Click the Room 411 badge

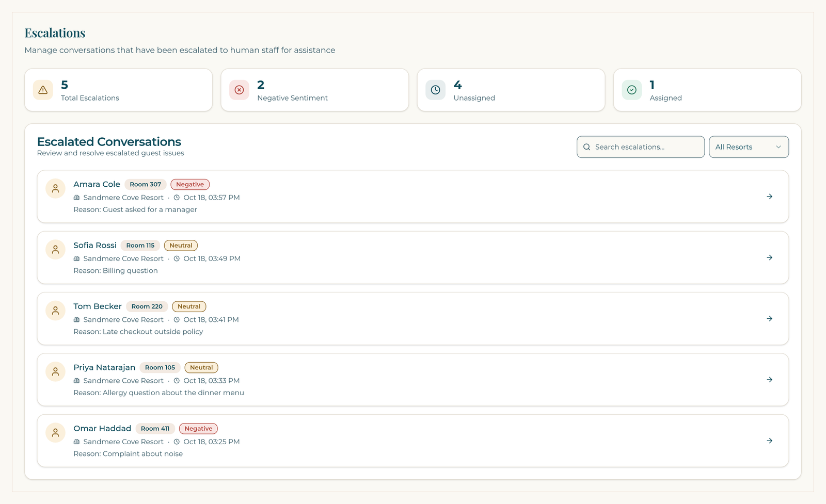point(155,429)
